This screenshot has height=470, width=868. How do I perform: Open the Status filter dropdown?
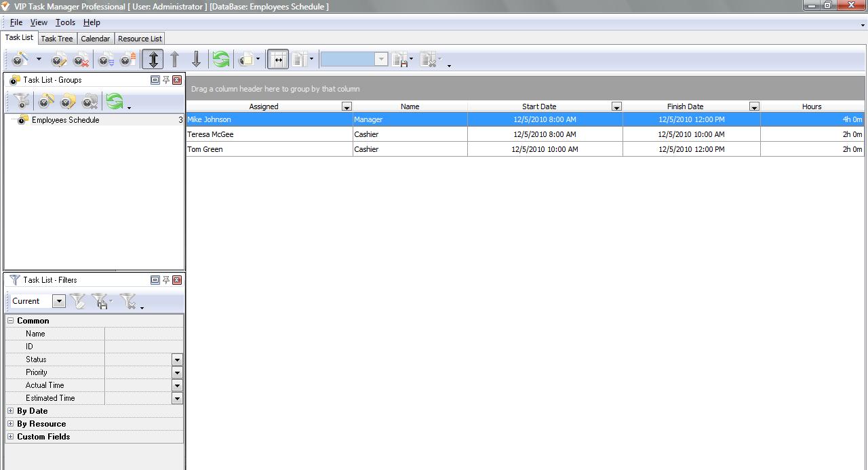(x=177, y=359)
